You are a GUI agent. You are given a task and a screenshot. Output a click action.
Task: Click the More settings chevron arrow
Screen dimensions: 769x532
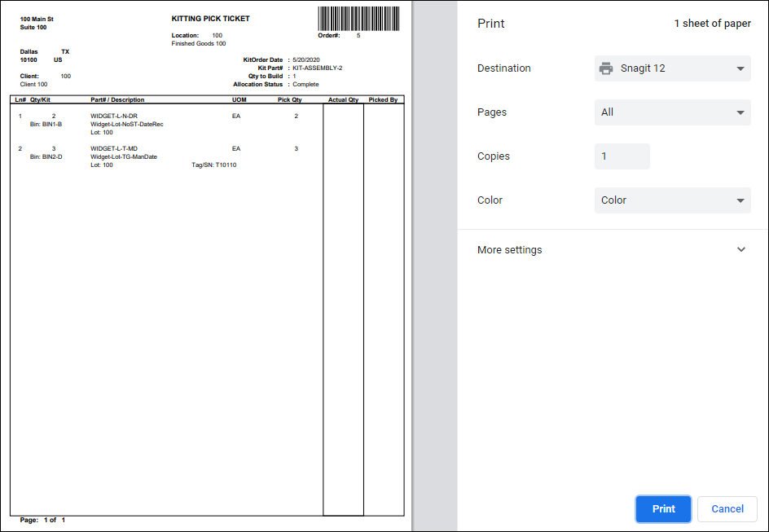tap(740, 250)
